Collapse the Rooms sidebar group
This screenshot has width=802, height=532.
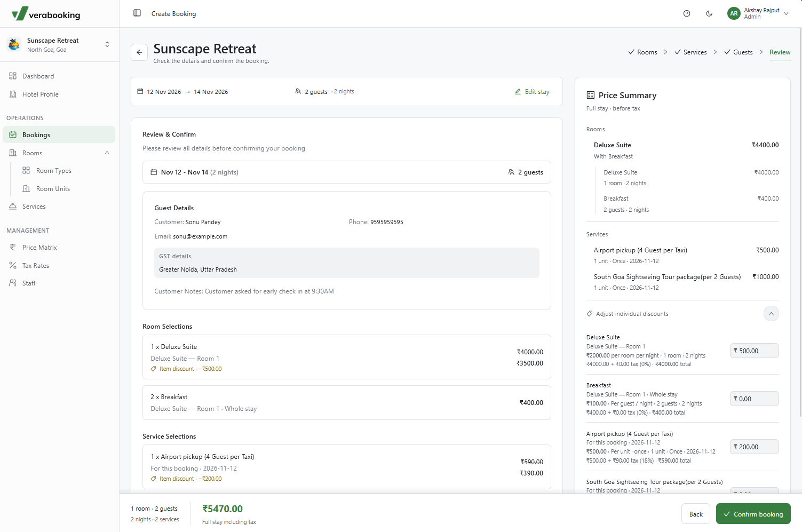[59, 153]
